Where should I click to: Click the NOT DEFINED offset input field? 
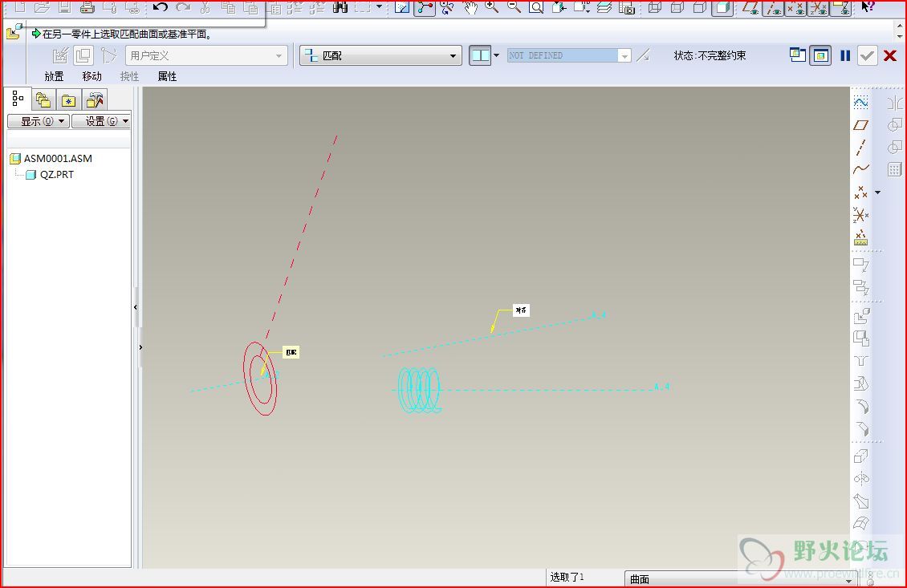click(562, 55)
